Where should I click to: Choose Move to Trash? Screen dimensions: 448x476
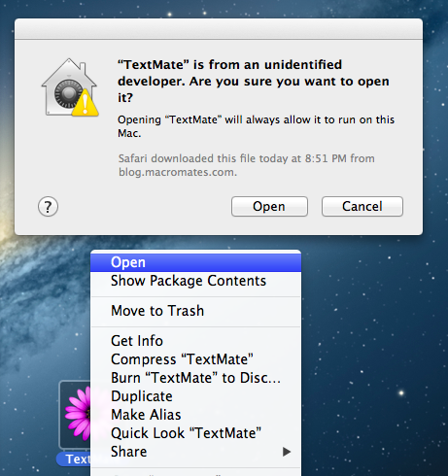click(x=195, y=311)
